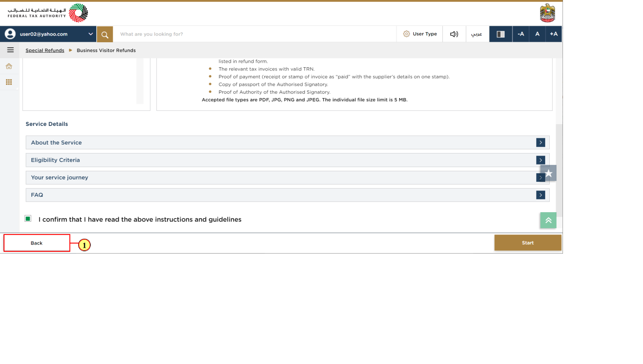Click the About the Service arrow icon

540,143
